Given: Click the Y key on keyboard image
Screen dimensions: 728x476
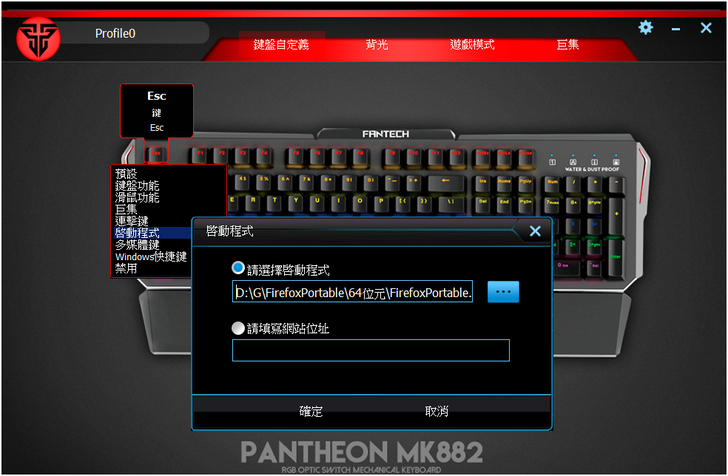Looking at the screenshot, I should point(296,202).
